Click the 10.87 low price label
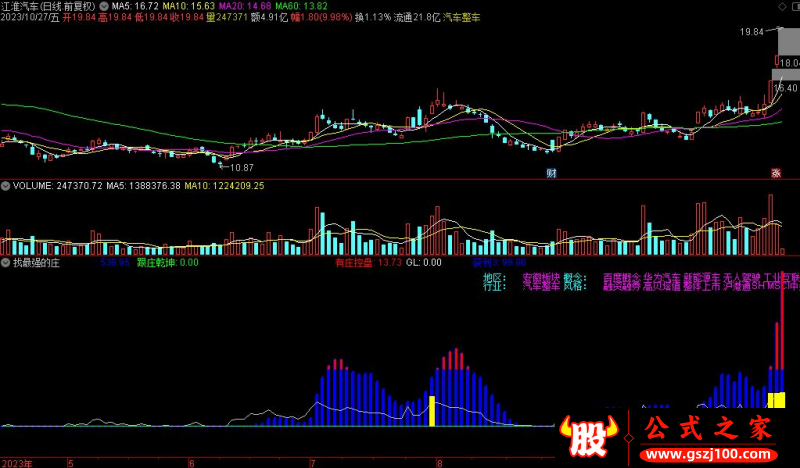Viewport: 800px width, 468px height. coord(242,167)
